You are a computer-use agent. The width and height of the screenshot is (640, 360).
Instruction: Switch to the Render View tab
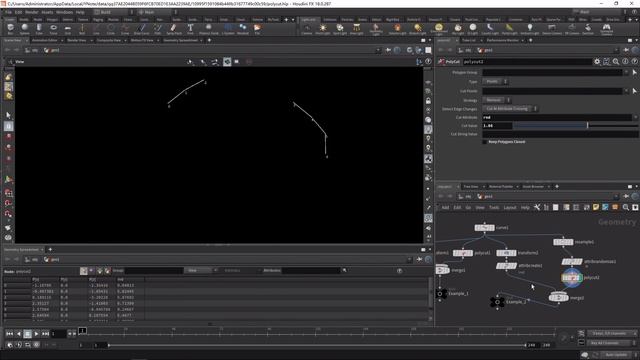tap(76, 40)
